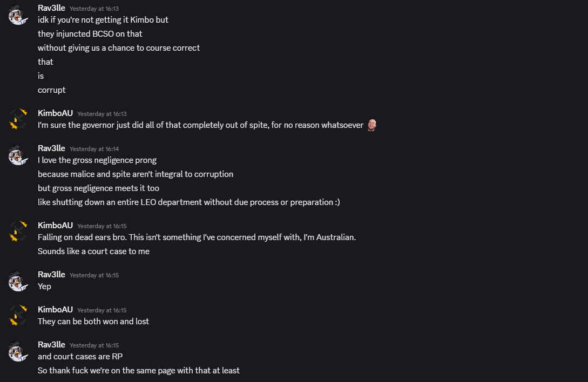The image size is (588, 382).
Task: Click KimboAU's avatar beside the 16:13 message
Action: pyautogui.click(x=18, y=119)
